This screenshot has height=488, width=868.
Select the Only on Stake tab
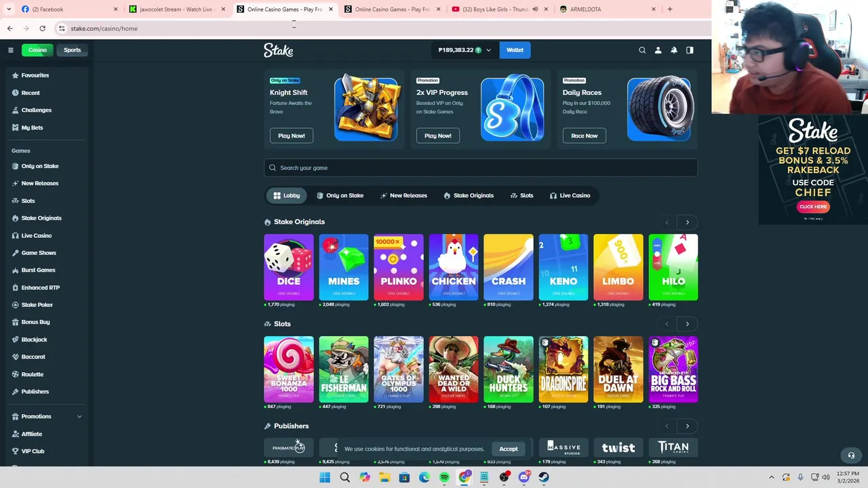(340, 195)
